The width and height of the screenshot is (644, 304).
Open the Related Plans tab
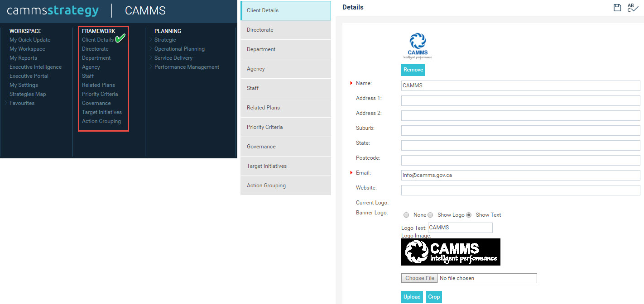pos(286,108)
